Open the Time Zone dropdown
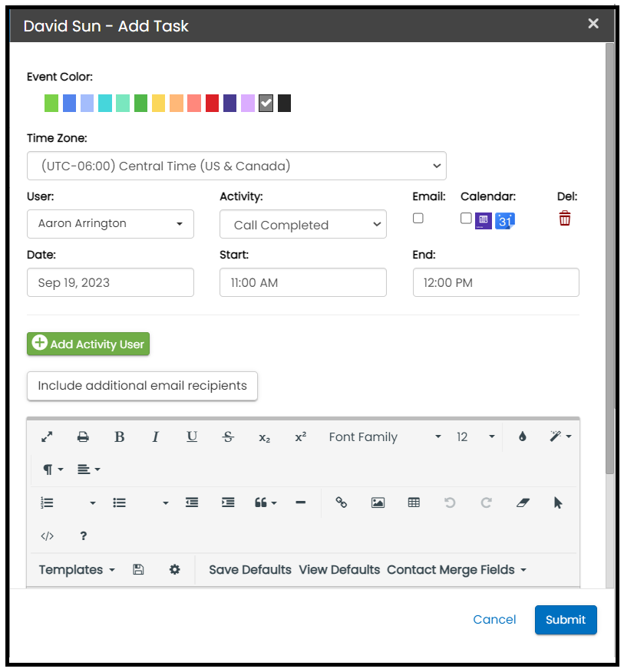 point(236,166)
